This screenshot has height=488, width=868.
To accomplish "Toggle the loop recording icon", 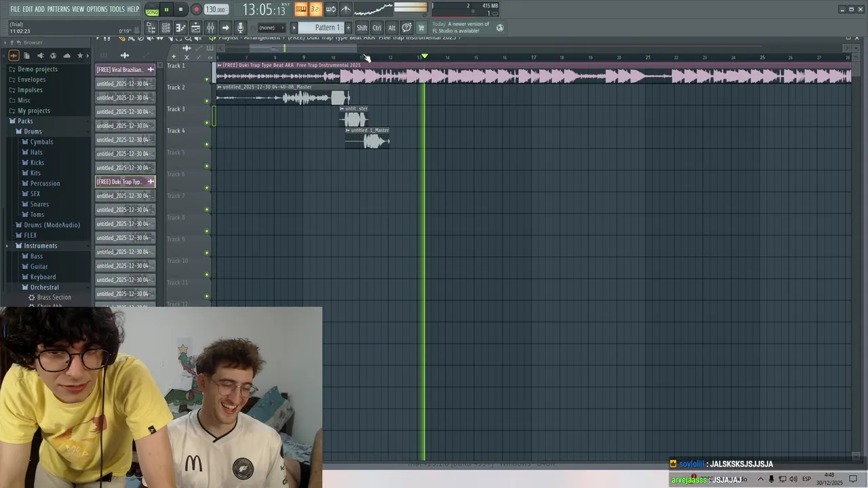I will [x=331, y=9].
